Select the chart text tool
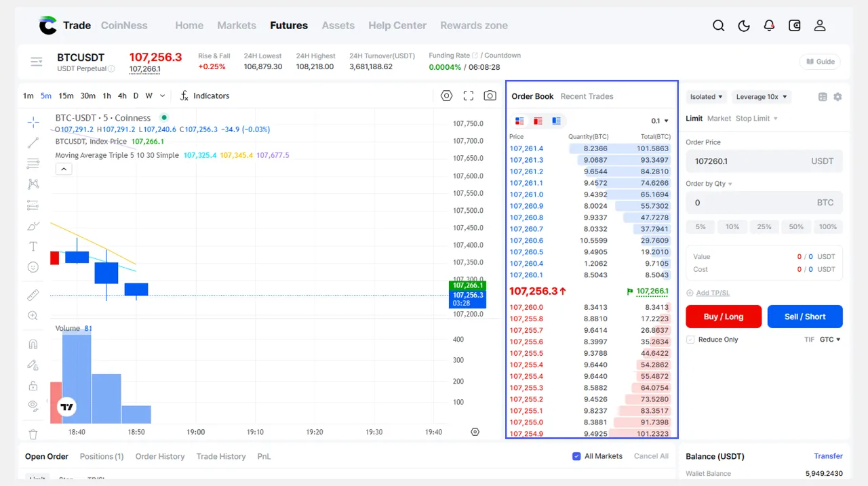The height and width of the screenshot is (486, 868). 33,246
